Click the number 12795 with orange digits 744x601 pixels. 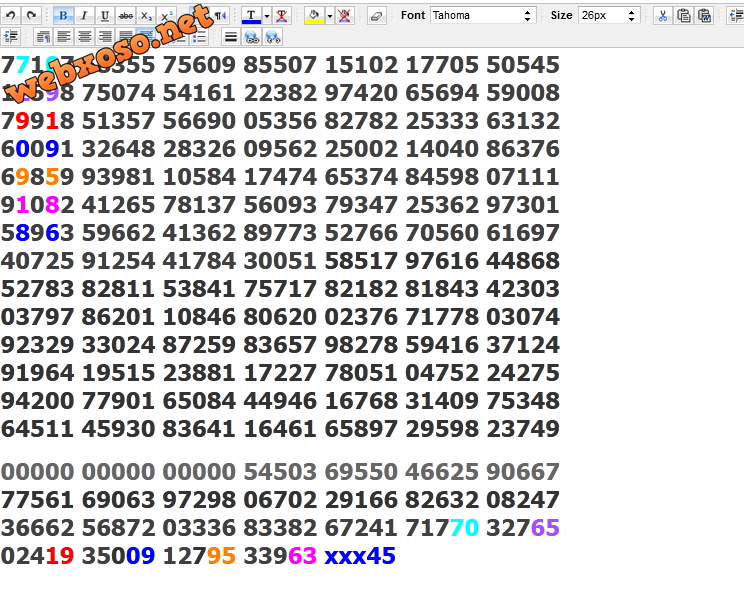click(199, 556)
